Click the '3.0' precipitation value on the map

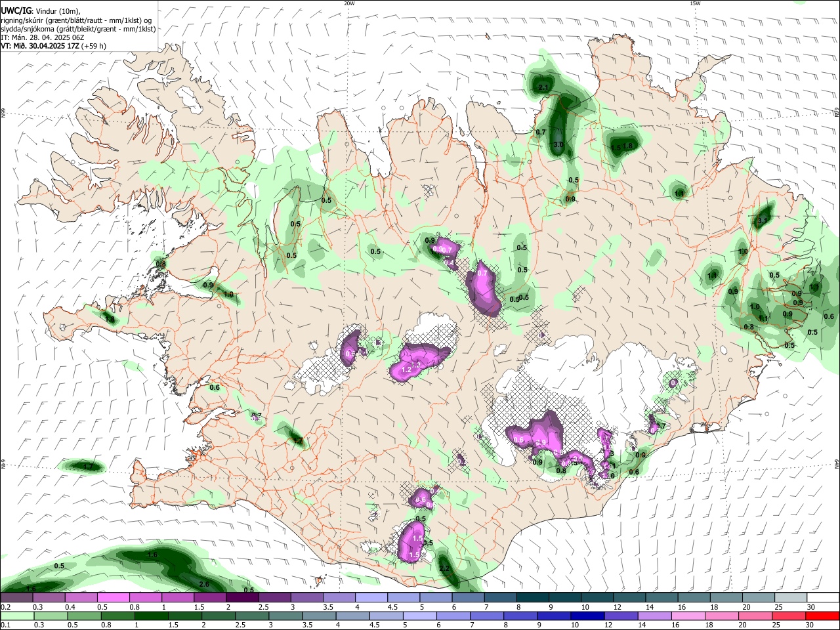558,144
